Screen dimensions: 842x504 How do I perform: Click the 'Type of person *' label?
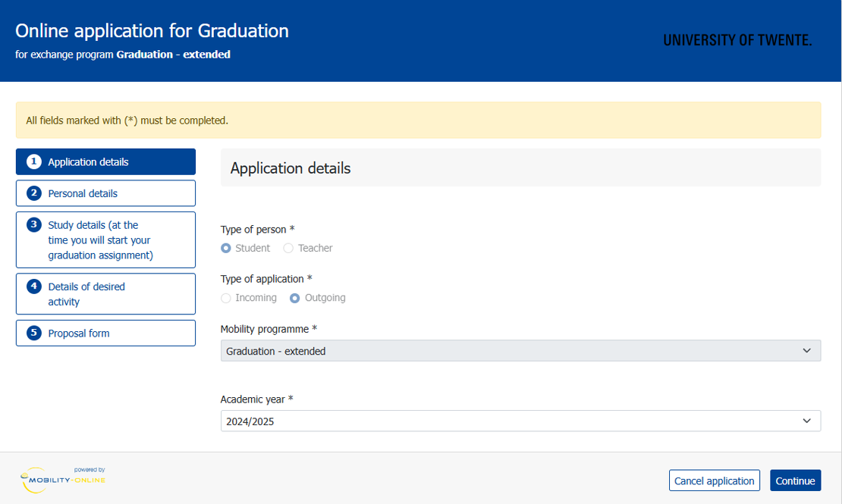click(258, 229)
